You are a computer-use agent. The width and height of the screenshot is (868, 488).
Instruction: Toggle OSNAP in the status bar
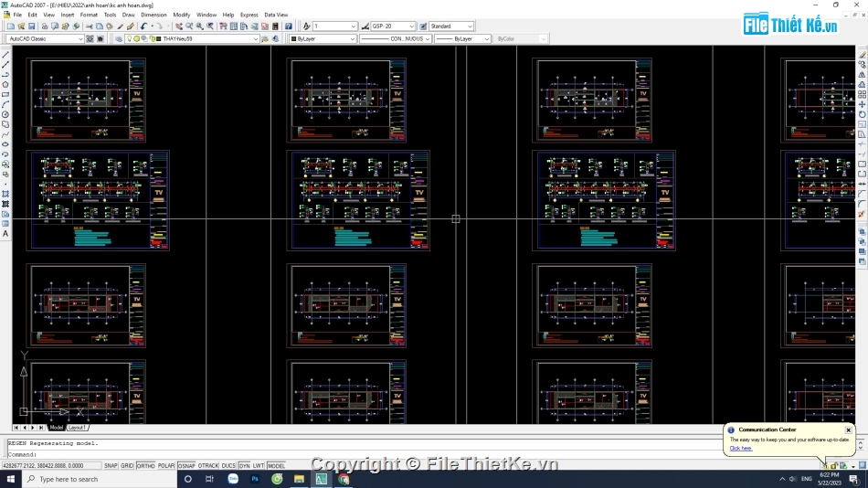[x=186, y=466]
